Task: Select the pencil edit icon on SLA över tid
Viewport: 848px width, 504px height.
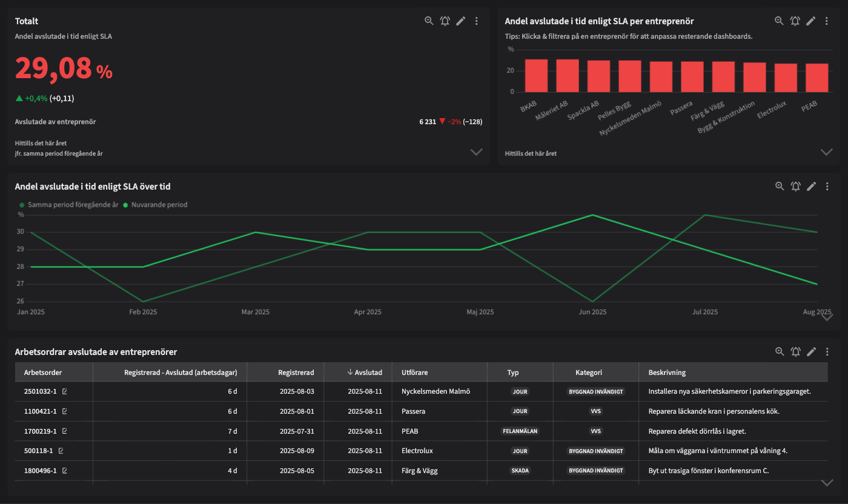Action: (x=811, y=186)
